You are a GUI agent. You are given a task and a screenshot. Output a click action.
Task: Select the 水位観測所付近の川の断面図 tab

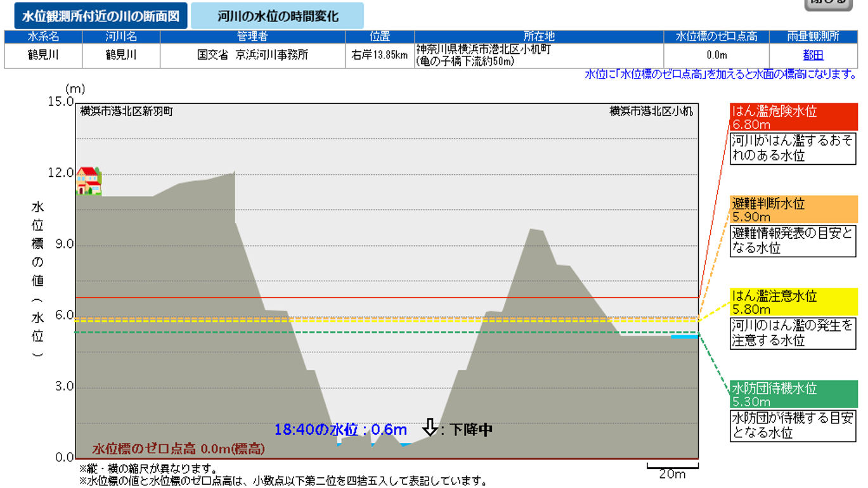pos(101,16)
